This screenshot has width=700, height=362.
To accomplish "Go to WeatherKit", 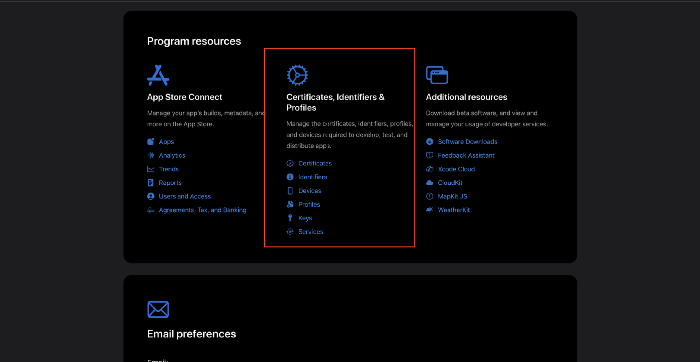I will [x=454, y=210].
